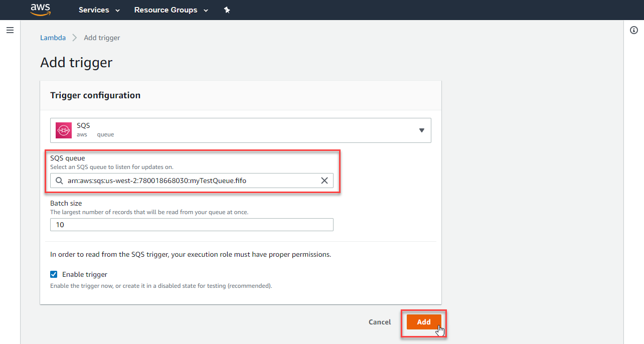The width and height of the screenshot is (644, 344).
Task: Click the Batch size label
Action: [66, 203]
